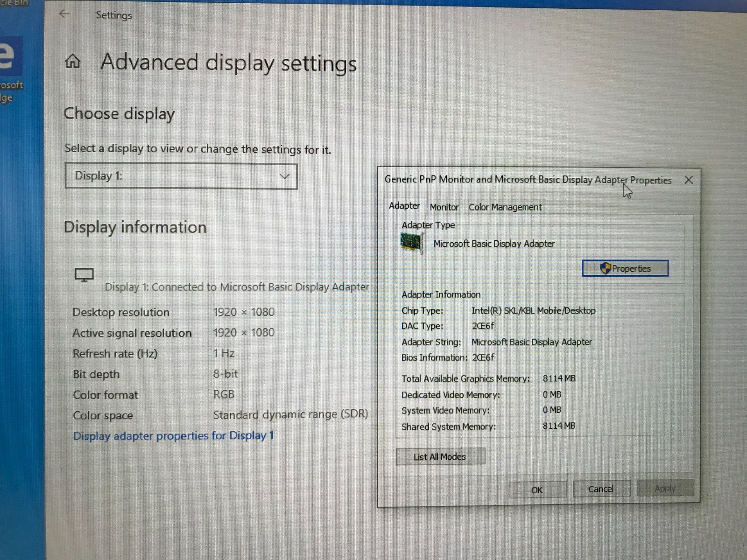Screen dimensions: 747x560
Task: Click the Advanced display settings heading
Action: 229,63
